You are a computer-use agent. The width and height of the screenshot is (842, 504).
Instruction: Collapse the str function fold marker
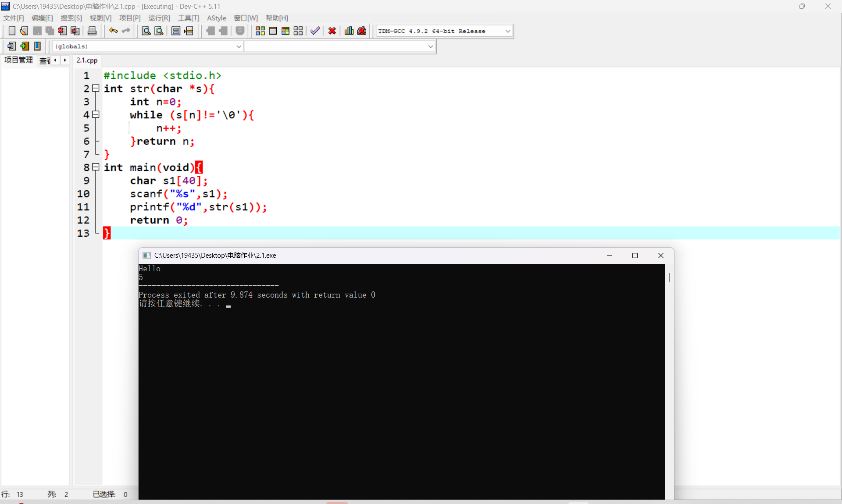tap(96, 89)
